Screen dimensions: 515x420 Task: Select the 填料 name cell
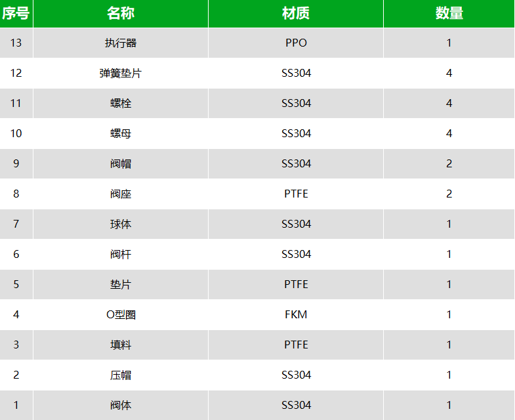click(x=121, y=345)
